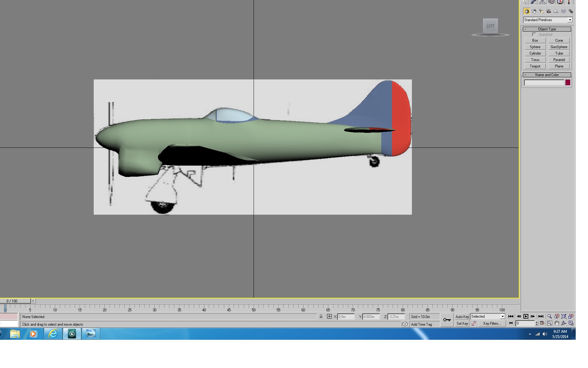
Task: Toggle the selection lock icon
Action: 321,316
